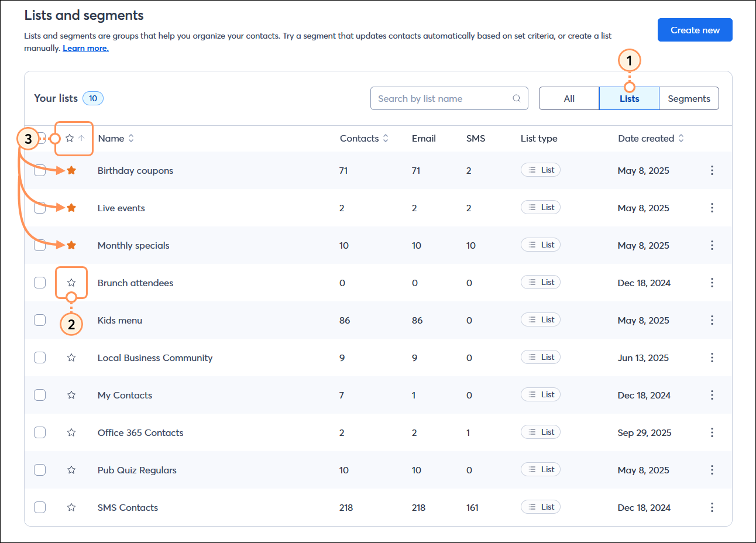Click the List type column header

point(539,138)
